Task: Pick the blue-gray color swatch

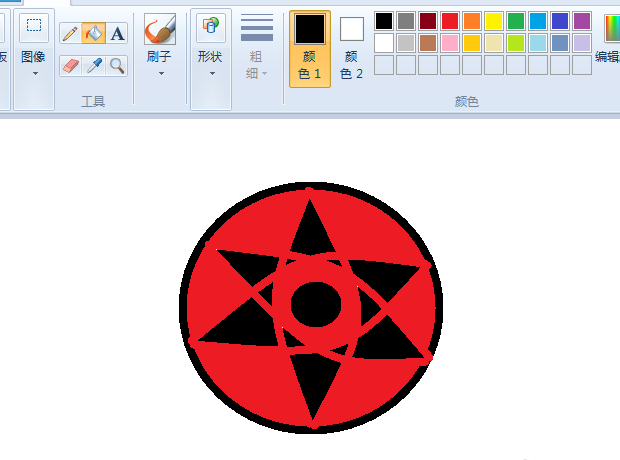Action: tap(560, 43)
